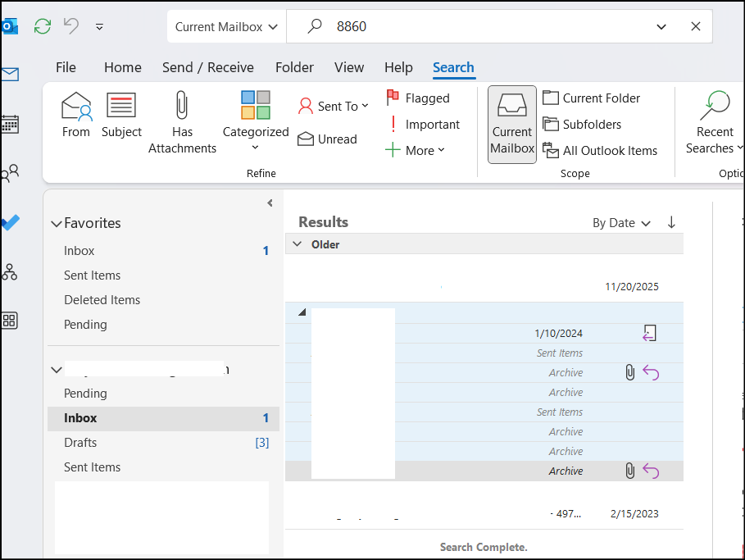Filter results by Important
745x560 pixels.
(424, 124)
